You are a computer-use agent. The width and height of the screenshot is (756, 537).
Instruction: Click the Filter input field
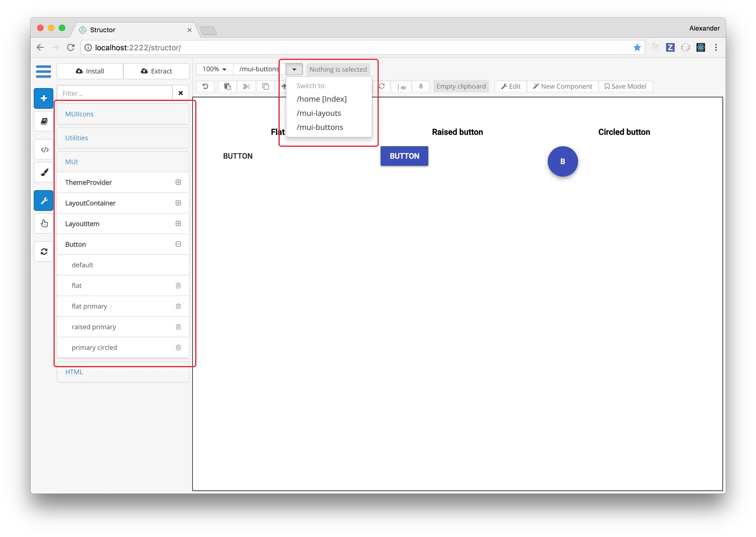tap(115, 93)
